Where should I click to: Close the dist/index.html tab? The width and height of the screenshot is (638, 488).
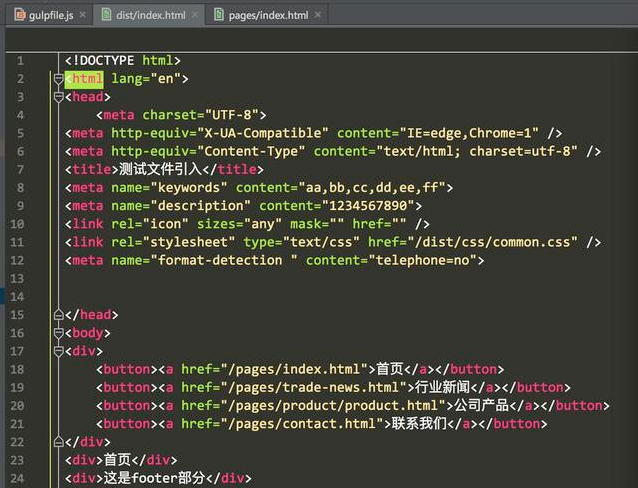coord(195,15)
